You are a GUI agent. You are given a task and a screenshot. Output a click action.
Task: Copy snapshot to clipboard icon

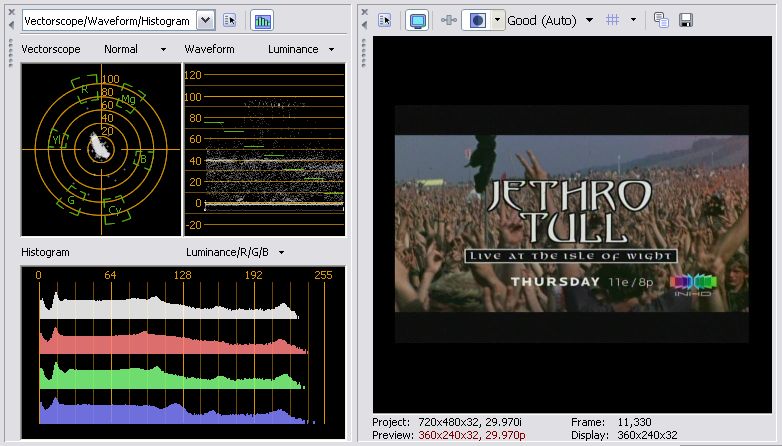coord(661,20)
